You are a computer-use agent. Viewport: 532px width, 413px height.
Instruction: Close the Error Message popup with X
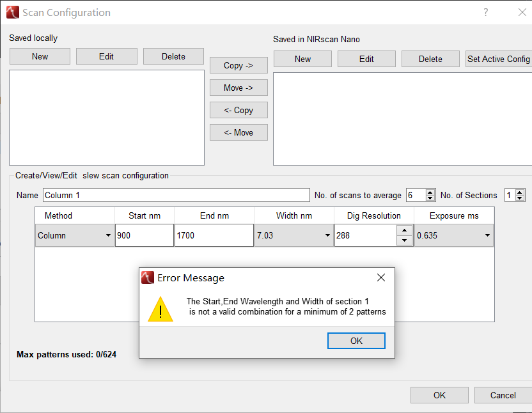[381, 277]
